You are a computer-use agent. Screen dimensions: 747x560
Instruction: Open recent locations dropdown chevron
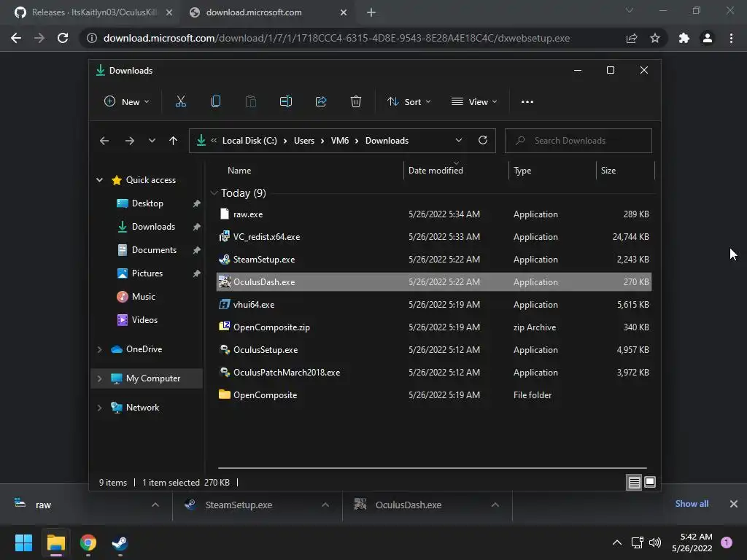[152, 141]
